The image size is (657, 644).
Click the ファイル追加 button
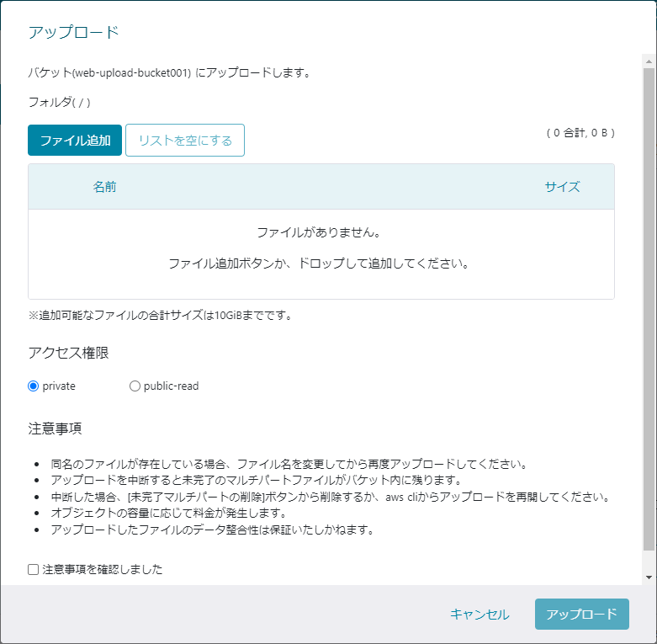[x=75, y=141]
